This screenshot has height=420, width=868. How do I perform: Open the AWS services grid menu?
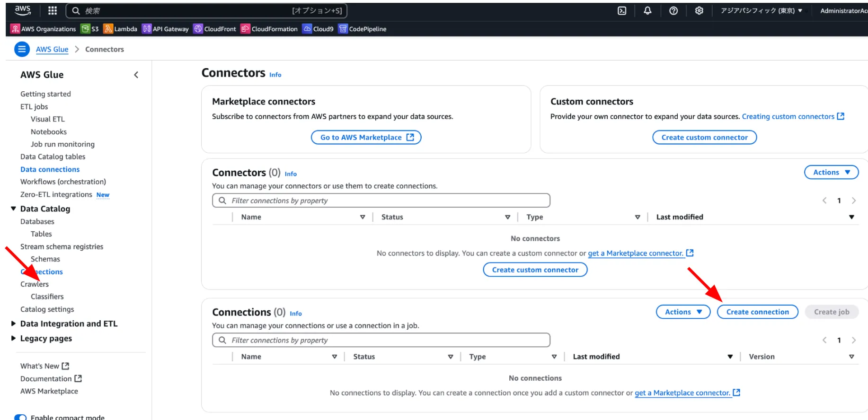tap(53, 10)
